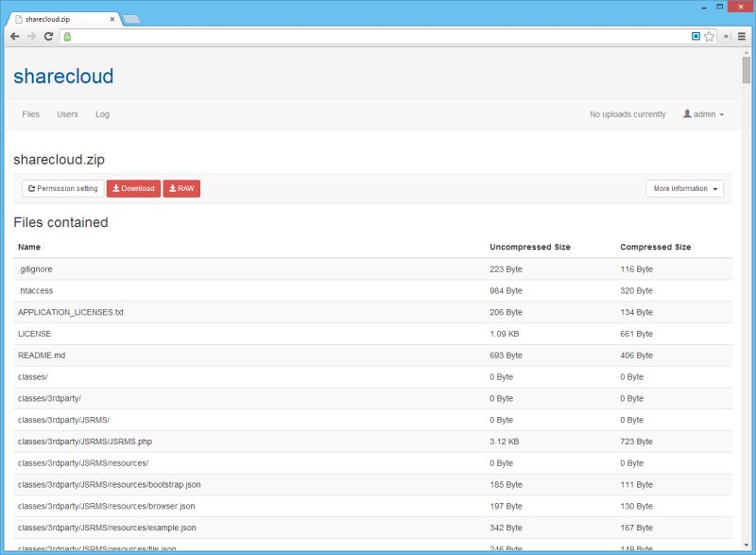The height and width of the screenshot is (555, 756).
Task: Click the green padlock icon in address bar
Action: coord(67,37)
